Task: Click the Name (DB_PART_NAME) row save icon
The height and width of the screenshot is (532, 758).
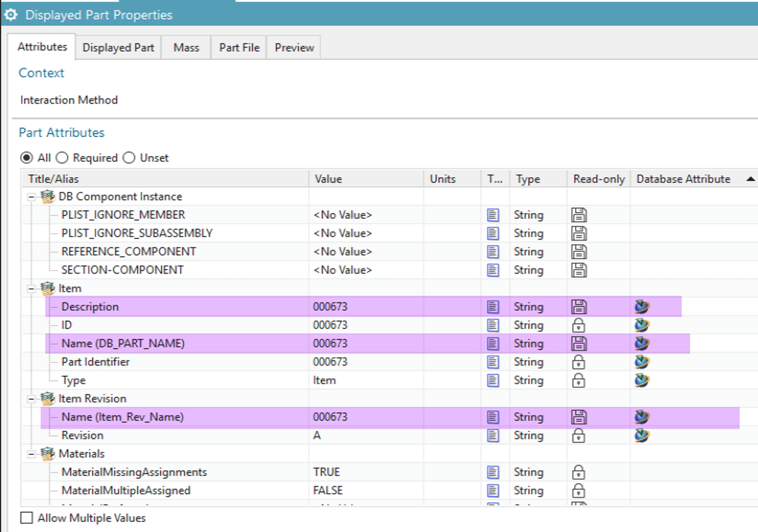Action: 579,343
